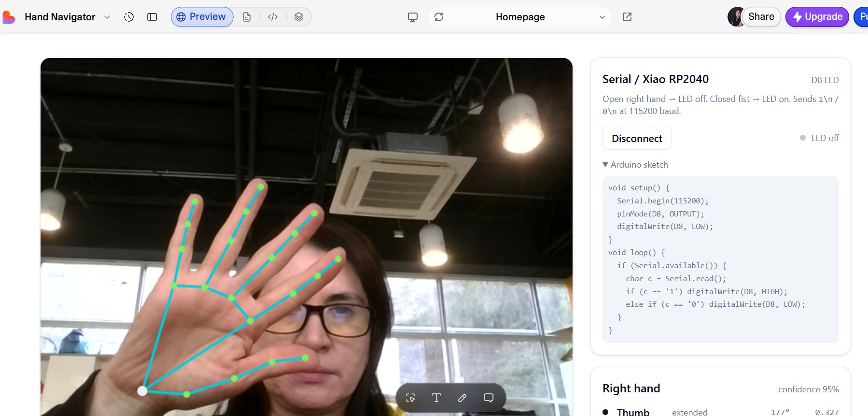Image resolution: width=868 pixels, height=416 pixels.
Task: Click the confidence 95% text
Action: click(808, 389)
